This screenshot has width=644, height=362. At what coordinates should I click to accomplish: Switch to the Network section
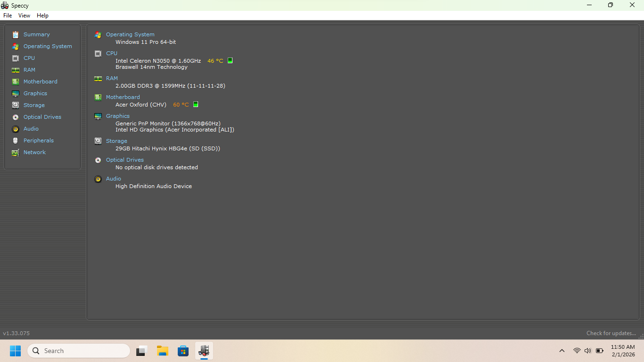point(35,152)
